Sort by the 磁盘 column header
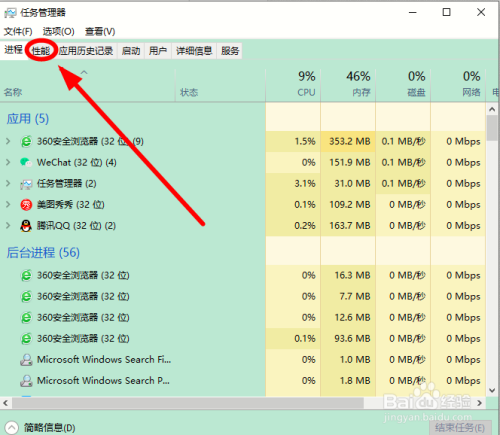 (403, 85)
